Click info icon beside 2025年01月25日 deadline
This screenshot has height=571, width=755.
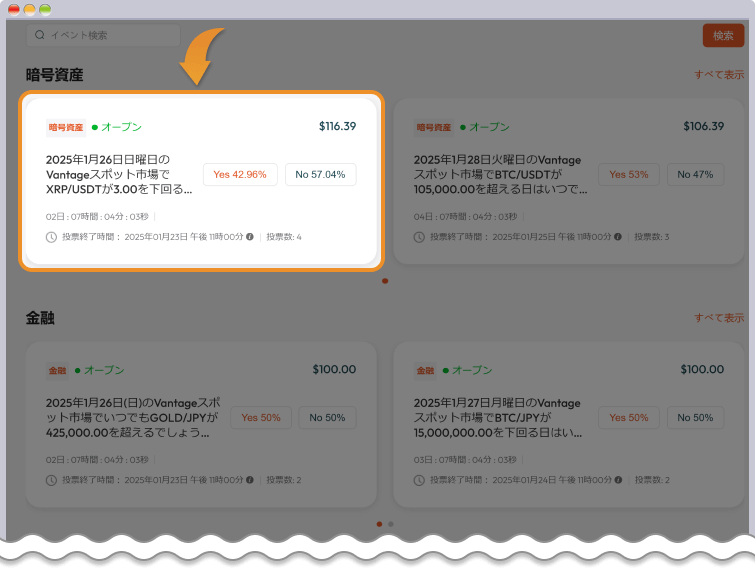(x=618, y=236)
